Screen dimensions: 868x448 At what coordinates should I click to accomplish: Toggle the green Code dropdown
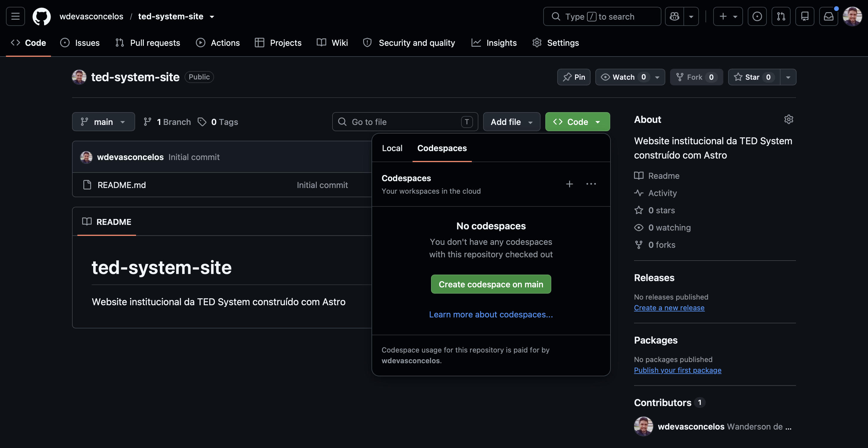[577, 122]
